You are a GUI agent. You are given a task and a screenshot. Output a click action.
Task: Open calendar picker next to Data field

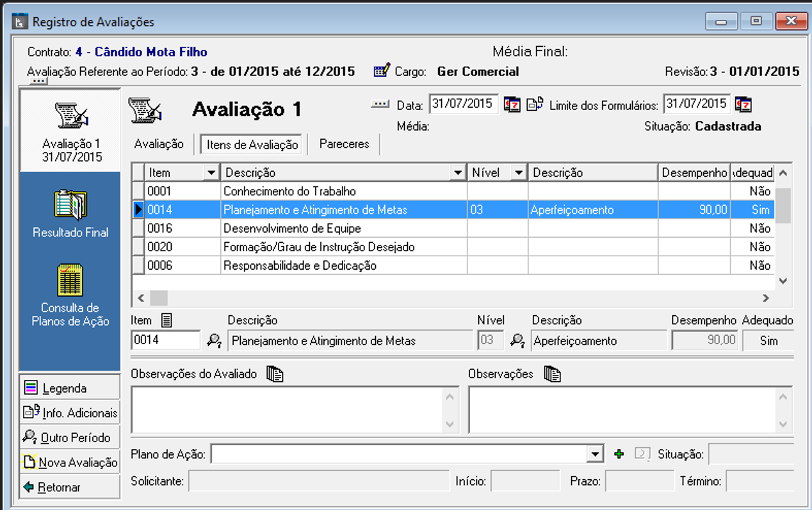(x=512, y=104)
